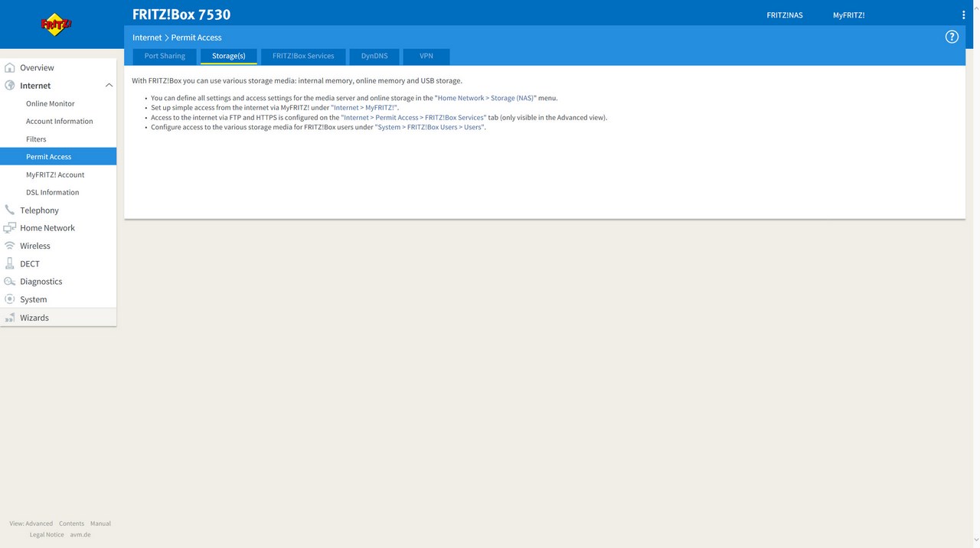Visit the avm.de footer link
Image resolution: width=980 pixels, height=548 pixels.
point(80,535)
